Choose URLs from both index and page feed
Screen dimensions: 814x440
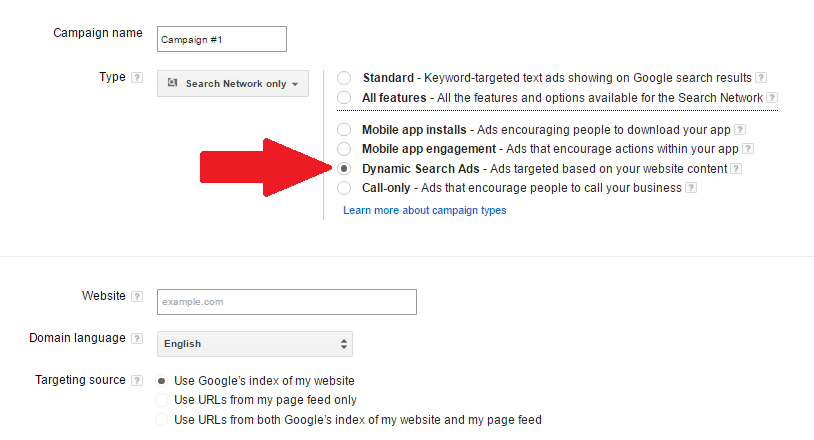click(x=161, y=420)
